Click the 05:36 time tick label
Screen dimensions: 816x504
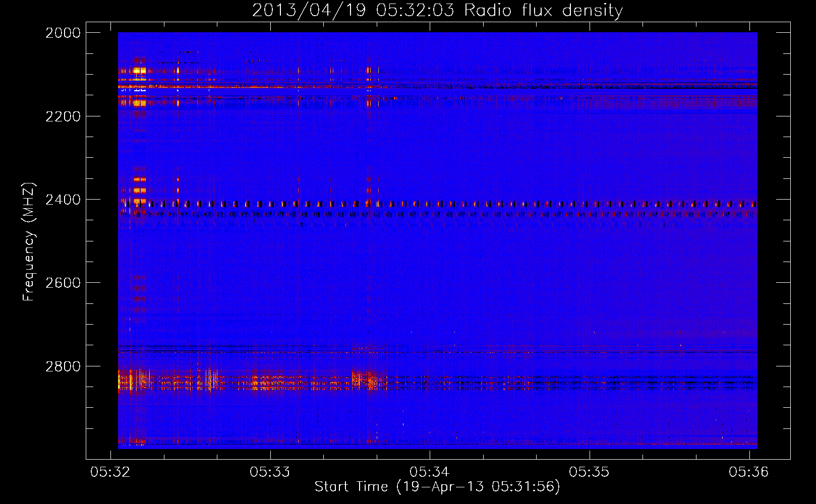pyautogui.click(x=749, y=472)
